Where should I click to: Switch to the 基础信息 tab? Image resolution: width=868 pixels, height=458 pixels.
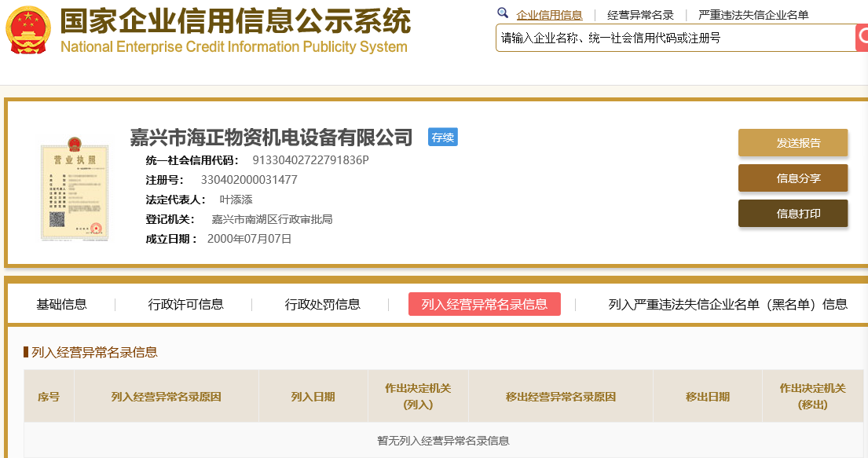coord(61,304)
